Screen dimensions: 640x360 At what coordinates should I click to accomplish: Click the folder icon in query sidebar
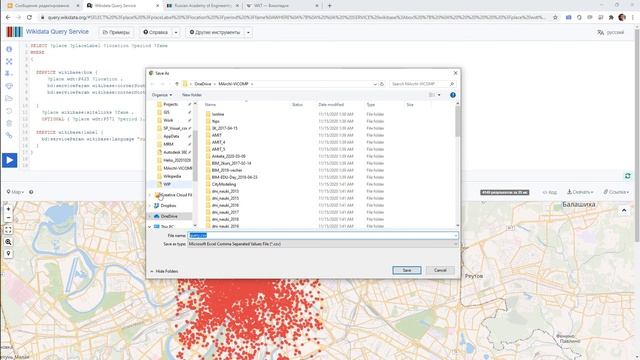(9, 98)
